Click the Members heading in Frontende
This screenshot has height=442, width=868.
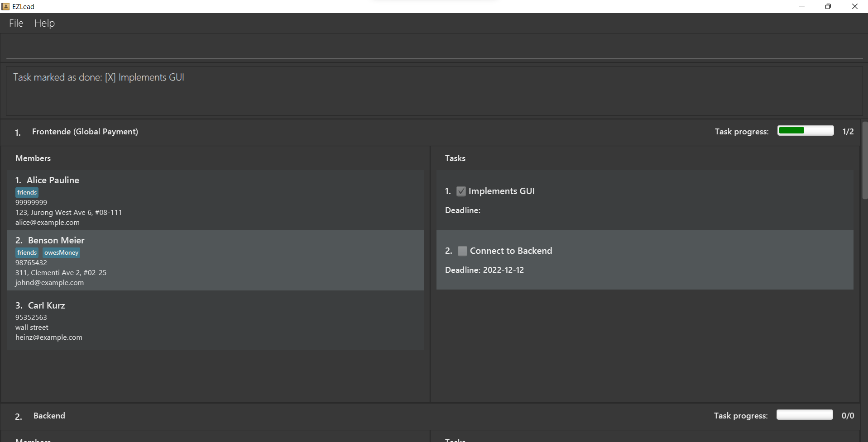click(33, 158)
